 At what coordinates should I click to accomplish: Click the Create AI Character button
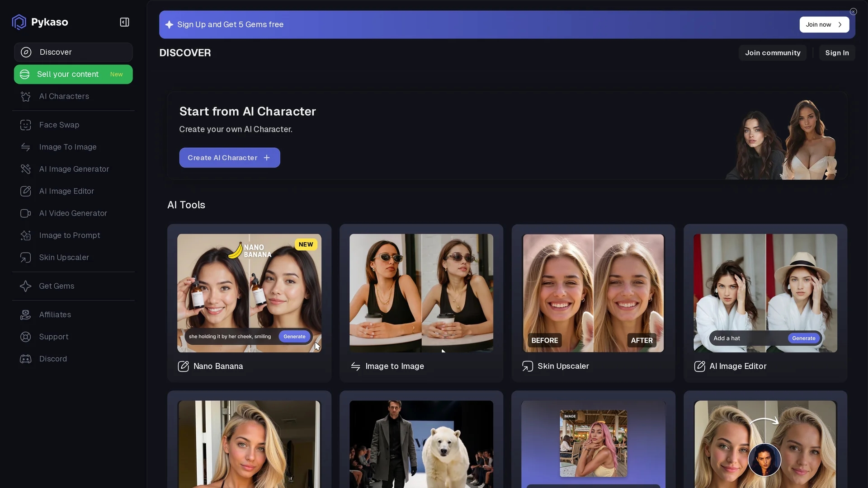tap(230, 158)
